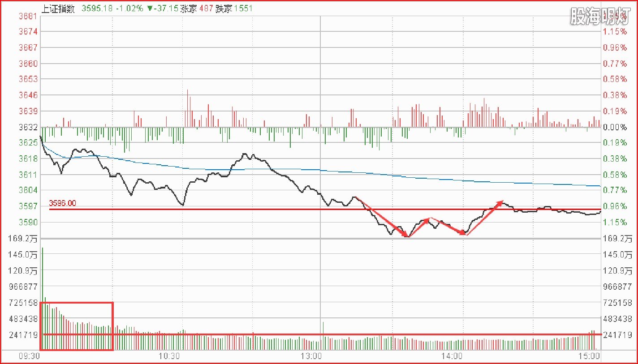Screen dimensions: 638x364
Task: Select the 跌家 1551 decliners count
Action: point(234,9)
